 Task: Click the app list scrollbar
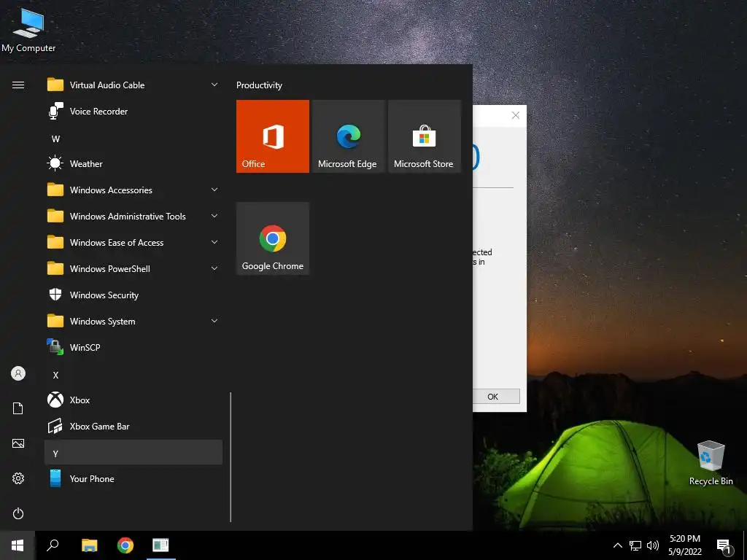pyautogui.click(x=231, y=457)
